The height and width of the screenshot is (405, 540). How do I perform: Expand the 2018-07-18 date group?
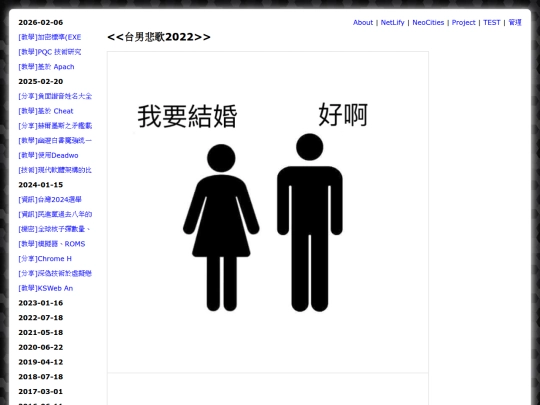tap(41, 377)
